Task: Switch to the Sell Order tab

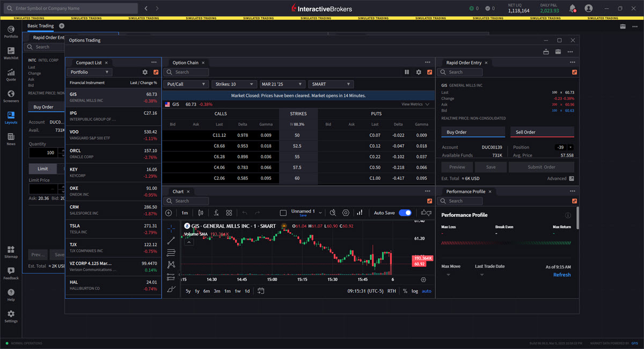Action: pyautogui.click(x=541, y=132)
